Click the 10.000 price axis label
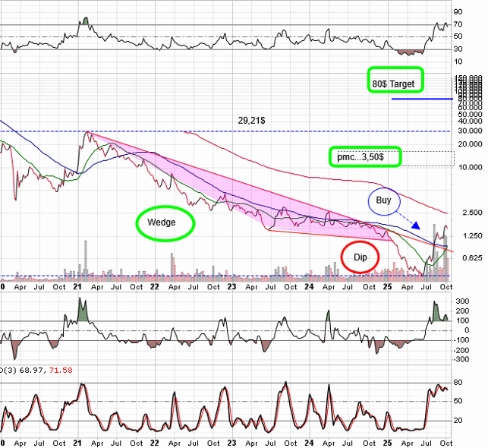Image resolution: width=488 pixels, height=448 pixels. tap(469, 168)
